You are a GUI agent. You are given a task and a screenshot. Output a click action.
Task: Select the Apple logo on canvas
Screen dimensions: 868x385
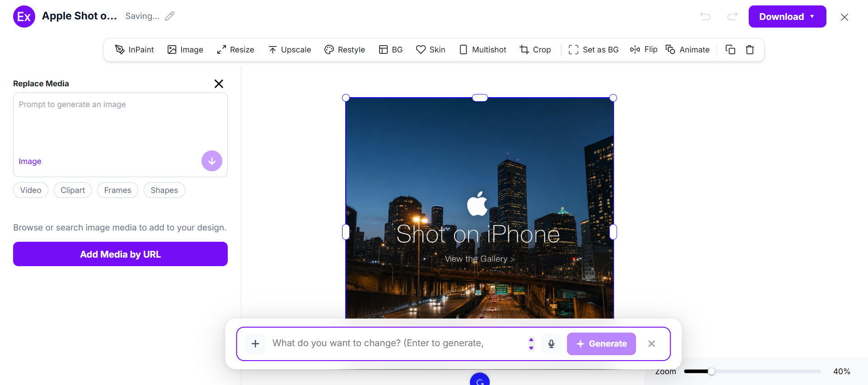tap(477, 204)
